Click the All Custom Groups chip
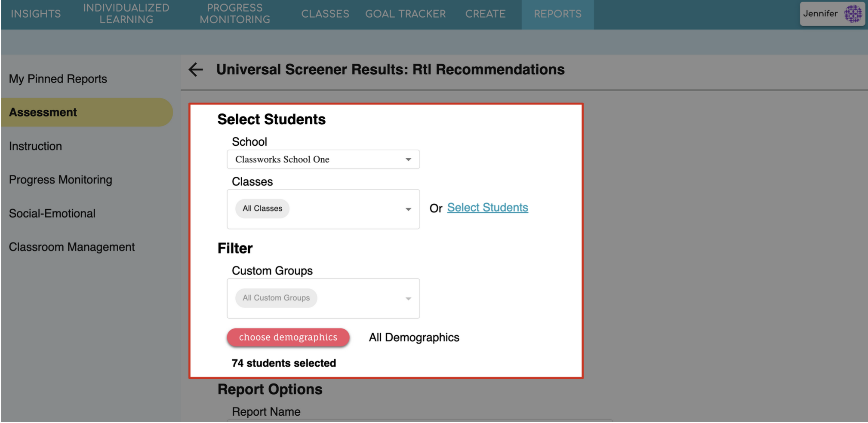868x423 pixels. [x=276, y=298]
